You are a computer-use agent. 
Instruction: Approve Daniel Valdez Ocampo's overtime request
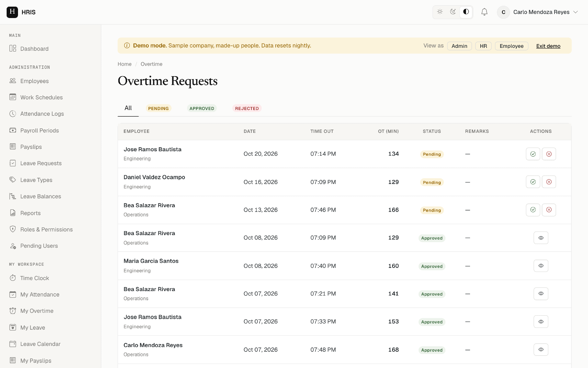pos(533,182)
